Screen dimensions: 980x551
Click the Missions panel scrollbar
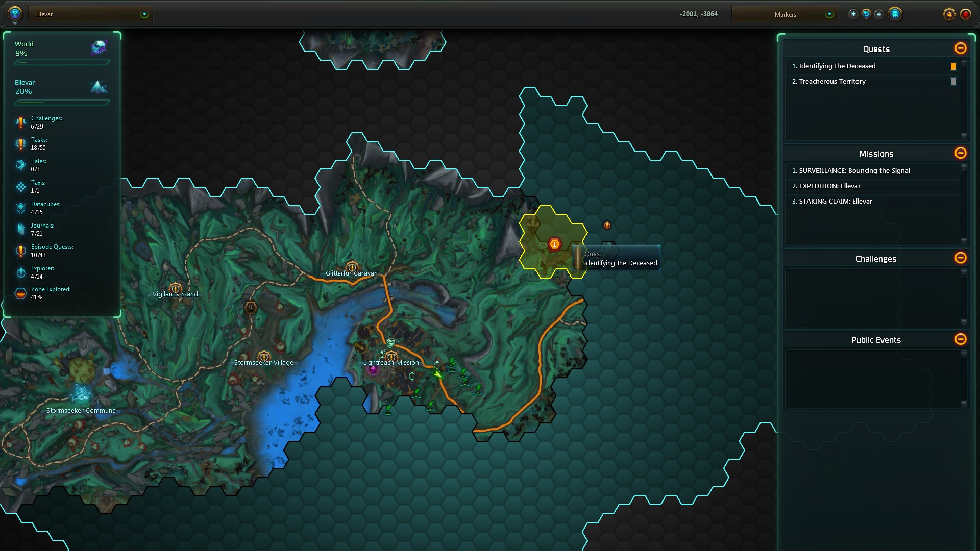(x=964, y=204)
